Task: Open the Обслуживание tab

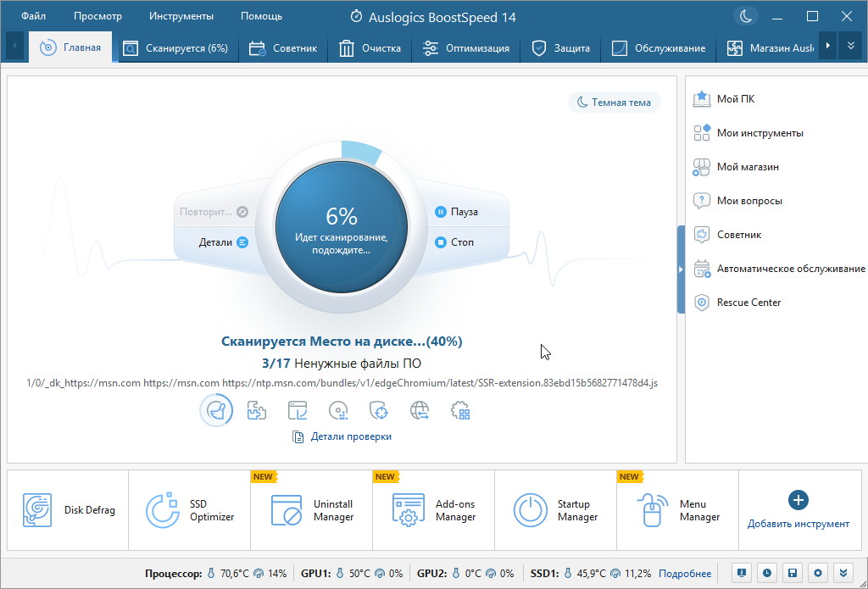Action: click(658, 48)
